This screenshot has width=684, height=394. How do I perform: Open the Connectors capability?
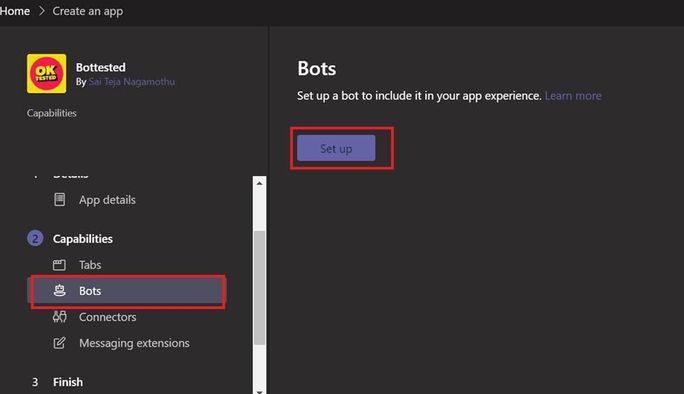tap(107, 317)
